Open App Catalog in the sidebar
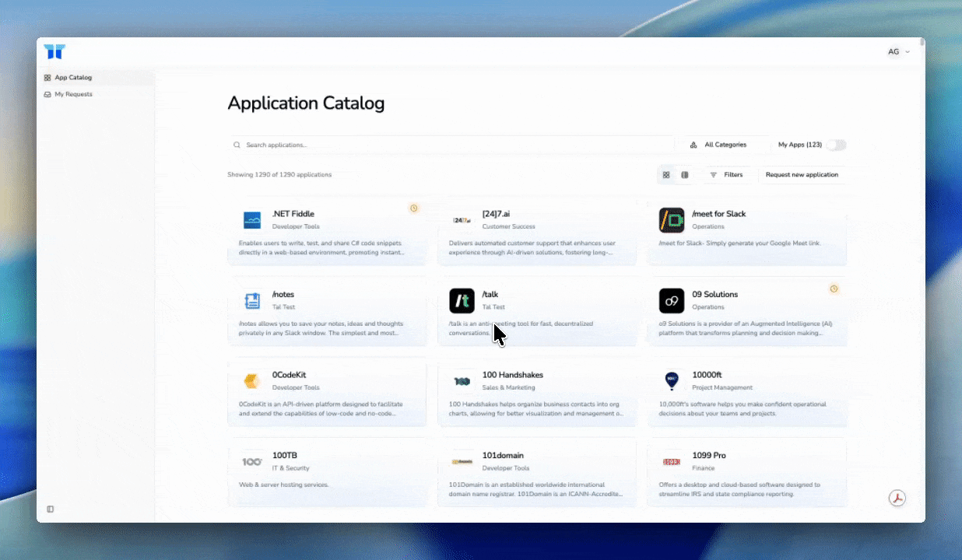Image resolution: width=962 pixels, height=560 pixels. 95,78
